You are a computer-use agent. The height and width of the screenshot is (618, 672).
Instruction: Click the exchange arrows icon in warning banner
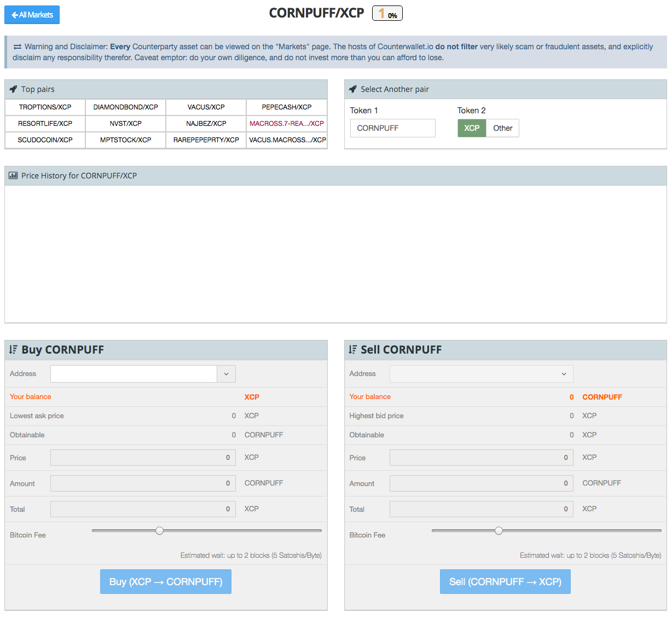[x=18, y=47]
